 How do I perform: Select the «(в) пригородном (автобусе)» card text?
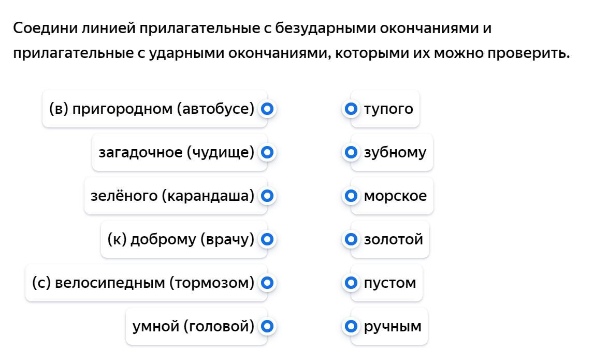152,109
